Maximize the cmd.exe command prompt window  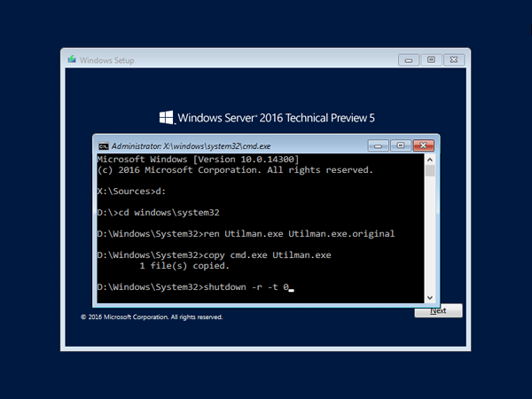tap(401, 145)
